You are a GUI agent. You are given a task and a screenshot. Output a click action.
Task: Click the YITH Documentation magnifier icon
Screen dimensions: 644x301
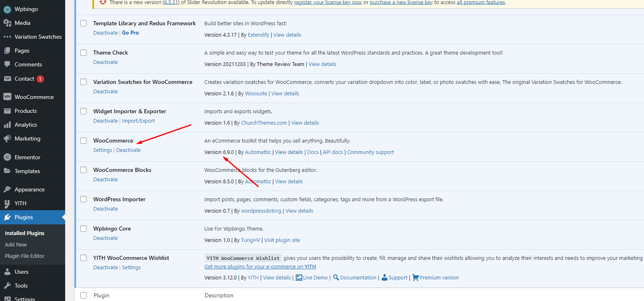point(336,277)
